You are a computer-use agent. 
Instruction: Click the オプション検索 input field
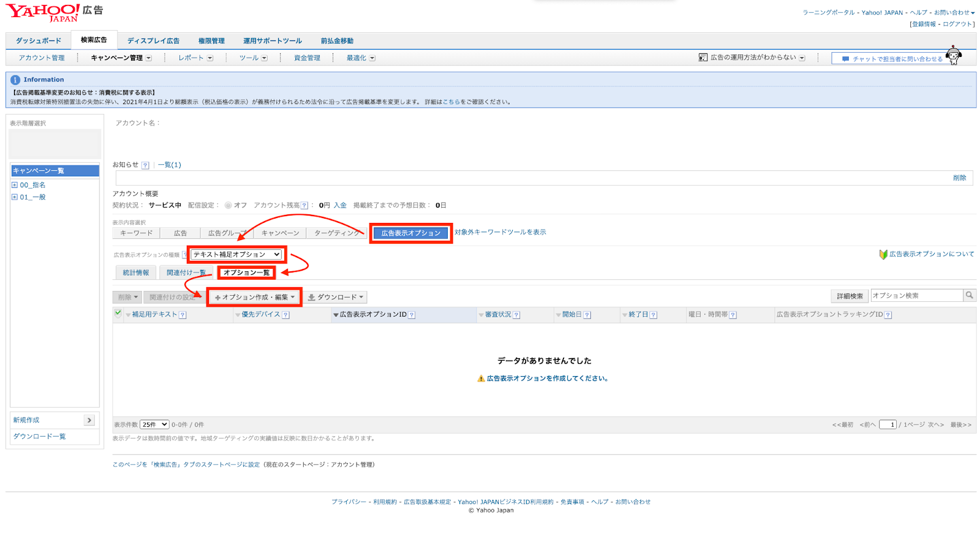point(917,296)
